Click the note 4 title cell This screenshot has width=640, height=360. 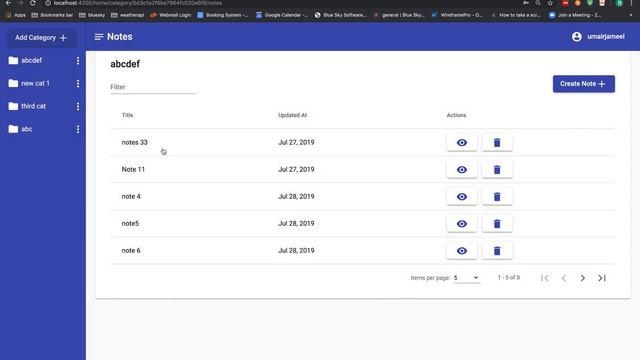pos(131,196)
